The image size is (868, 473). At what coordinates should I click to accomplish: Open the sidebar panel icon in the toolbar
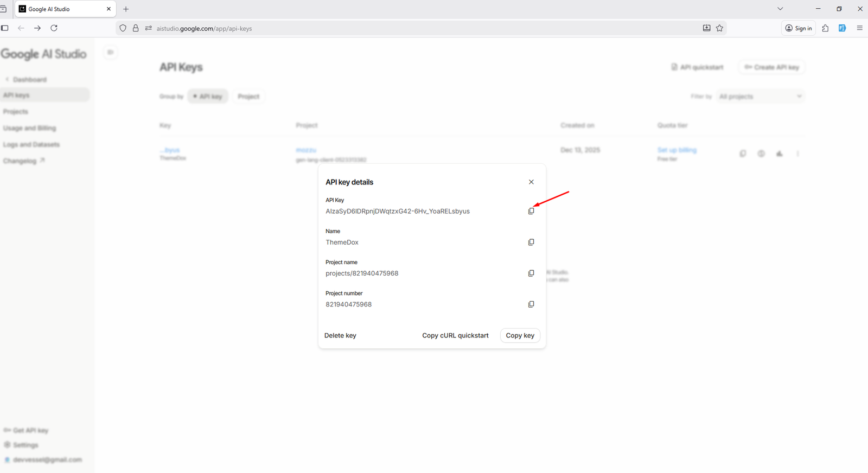point(5,28)
